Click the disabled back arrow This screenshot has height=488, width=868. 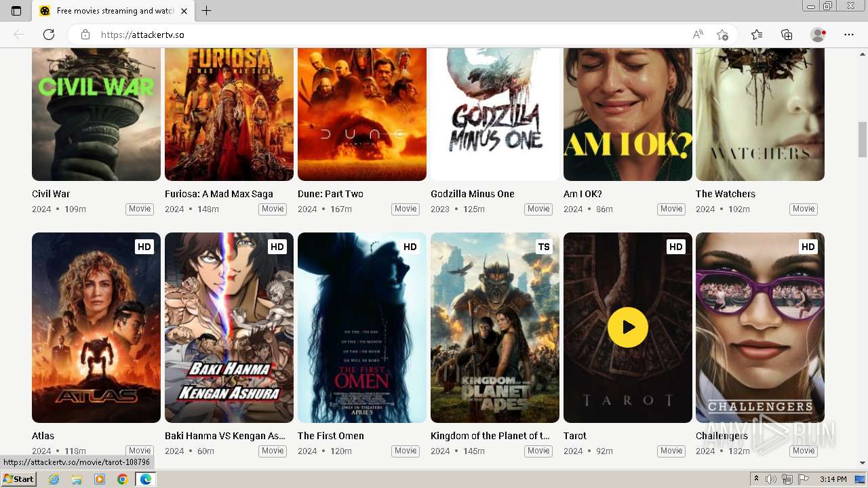pos(19,35)
